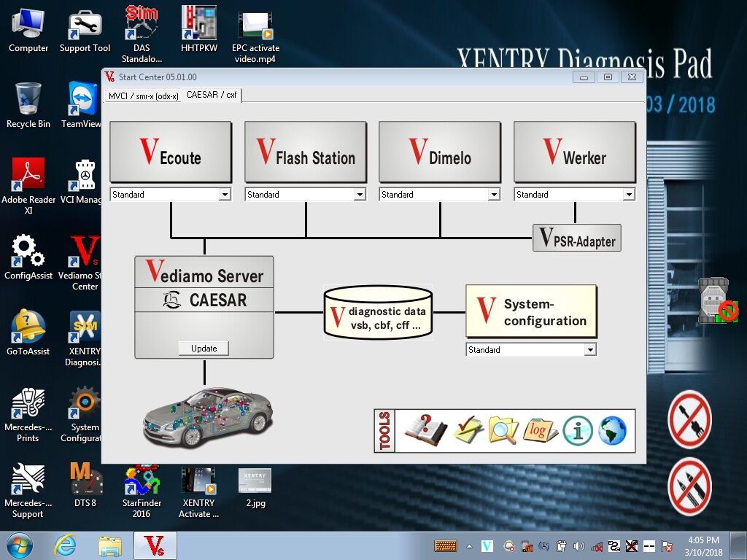This screenshot has width=747, height=560.
Task: Select the DTS 8 desktop icon
Action: point(85,485)
